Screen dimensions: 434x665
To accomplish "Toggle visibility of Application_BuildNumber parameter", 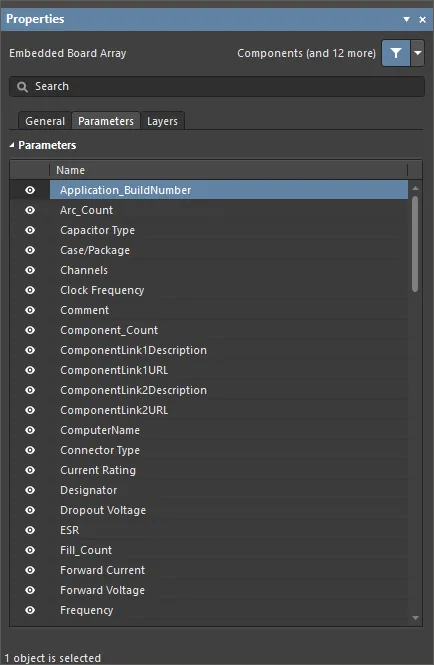I will [x=30, y=190].
